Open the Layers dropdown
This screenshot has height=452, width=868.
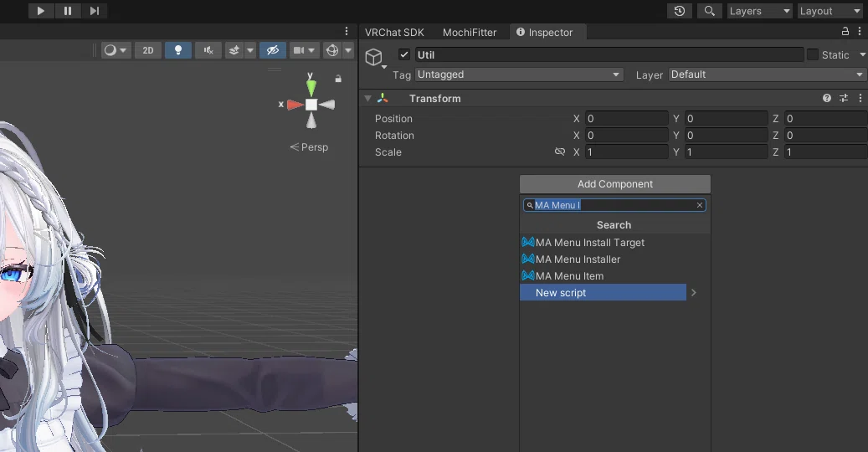coord(759,11)
